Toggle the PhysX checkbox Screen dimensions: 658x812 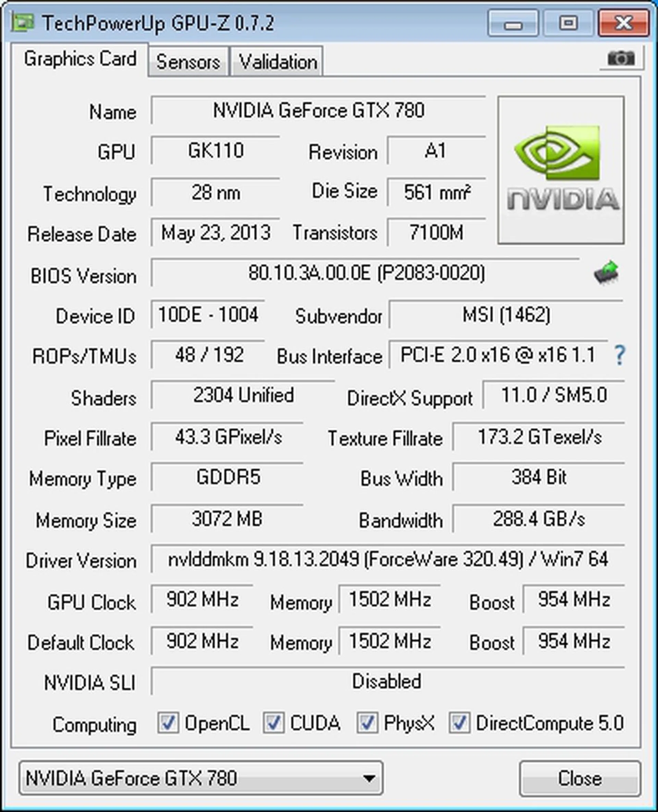(367, 723)
